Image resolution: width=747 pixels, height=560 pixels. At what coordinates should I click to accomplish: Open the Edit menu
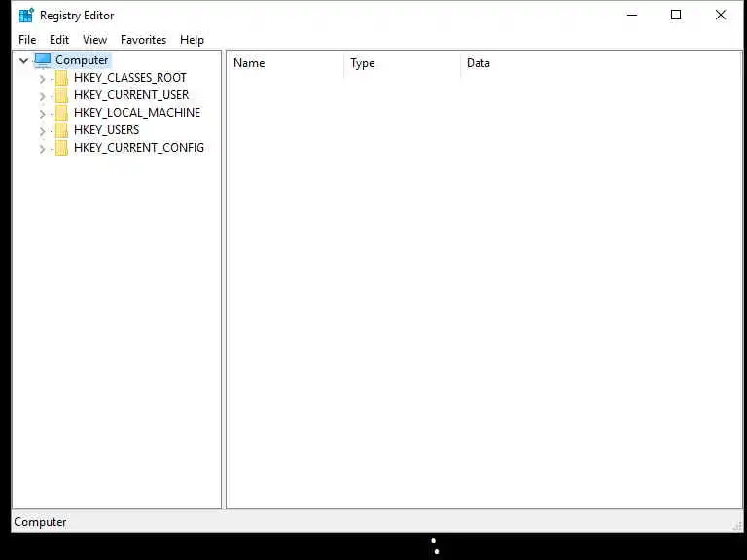tap(59, 40)
